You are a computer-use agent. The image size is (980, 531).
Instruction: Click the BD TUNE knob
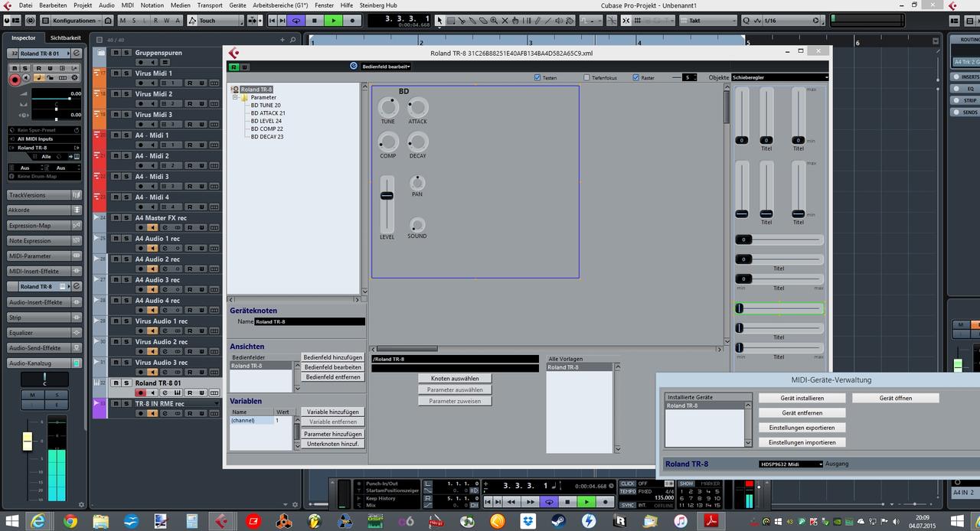coord(388,107)
